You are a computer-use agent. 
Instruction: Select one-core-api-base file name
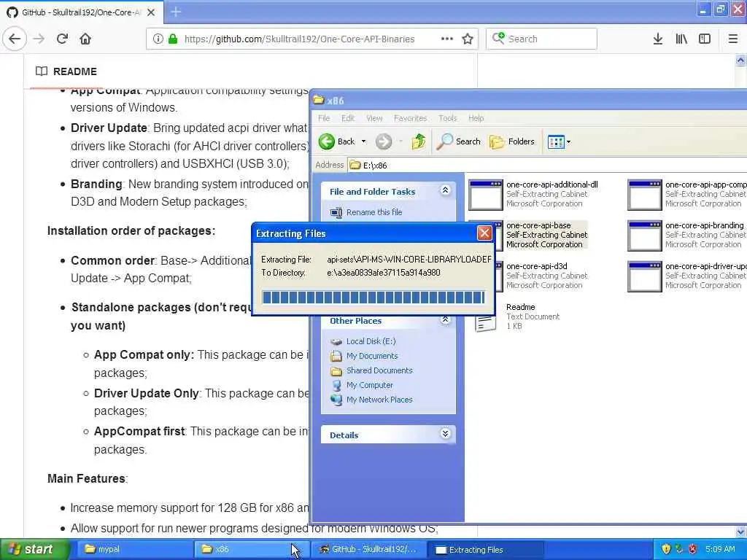(538, 225)
